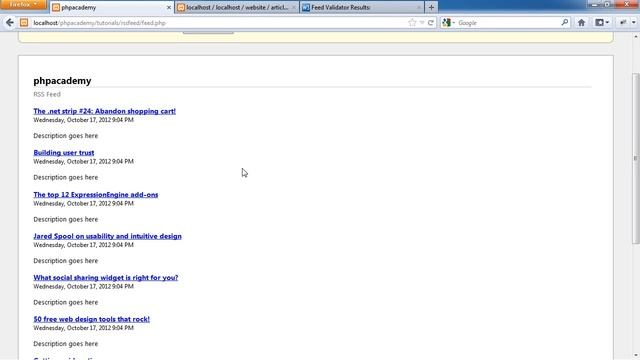
Task: Click the scrollbar down arrow
Action: (x=636, y=356)
